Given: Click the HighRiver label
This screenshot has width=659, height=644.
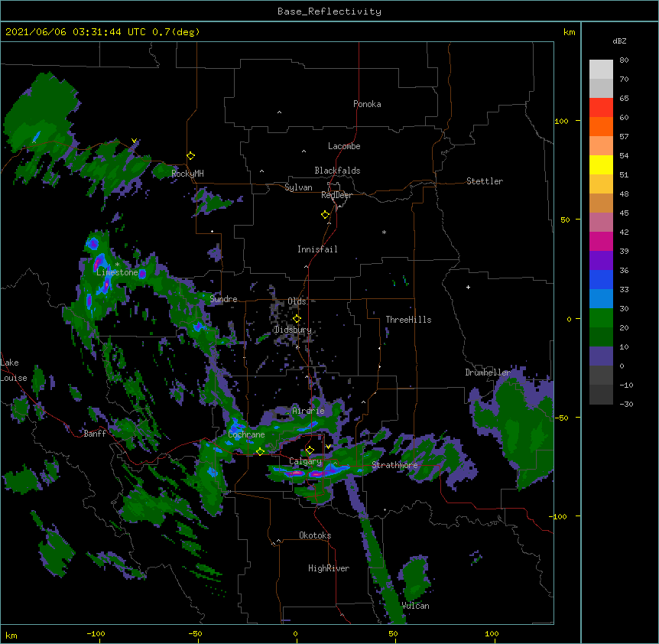Looking at the screenshot, I should (329, 568).
